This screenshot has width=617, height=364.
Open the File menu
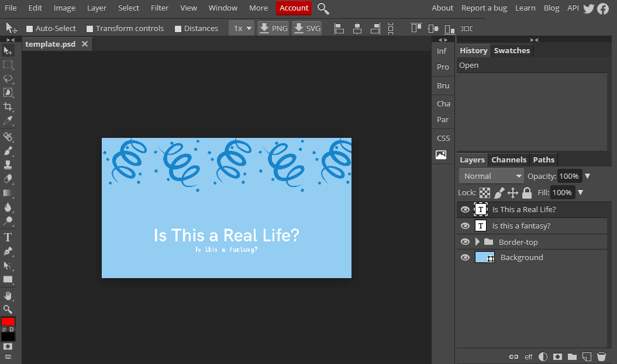[11, 8]
